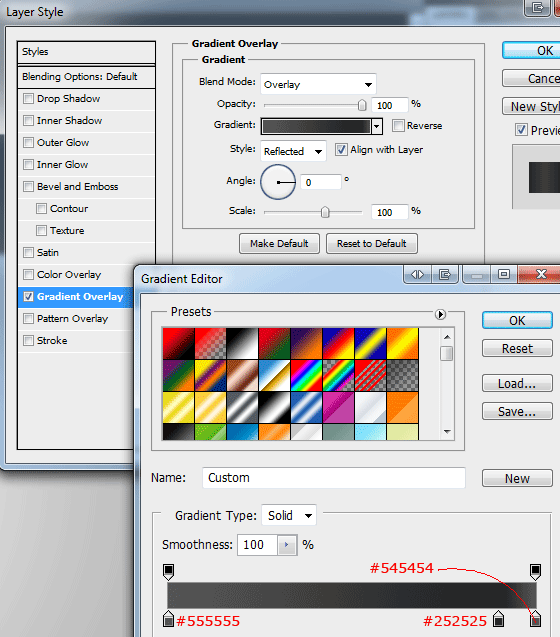The height and width of the screenshot is (637, 560).
Task: Select the solid orange gradient preset
Action: 402,407
